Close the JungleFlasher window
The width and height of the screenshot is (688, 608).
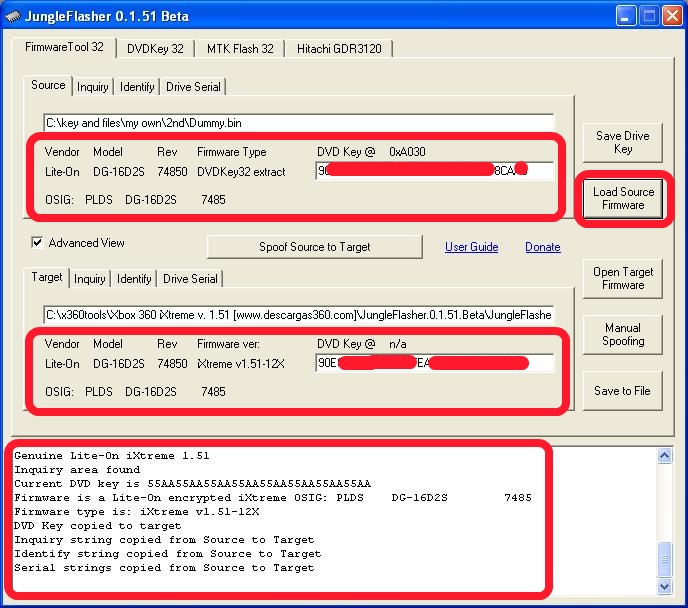(672, 17)
